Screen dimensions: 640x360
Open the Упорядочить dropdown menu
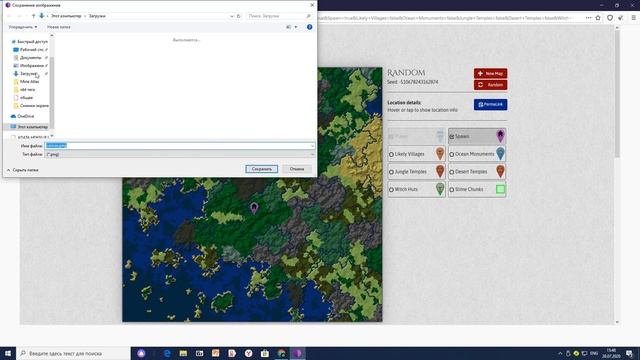tap(23, 27)
